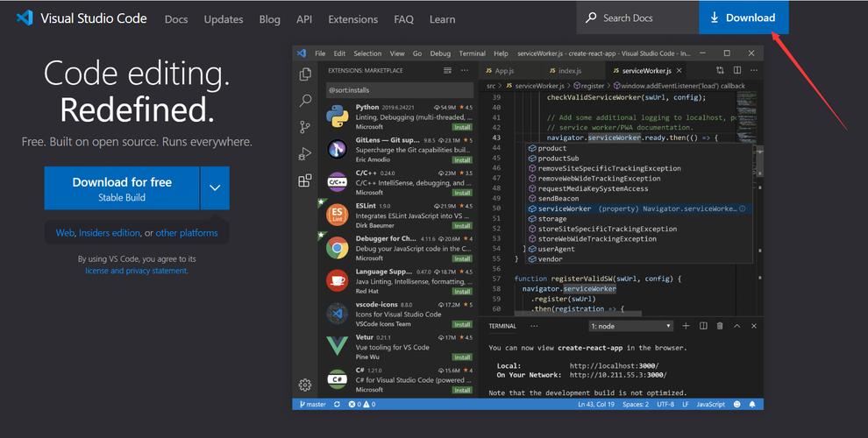Click the Python extension icon
The height and width of the screenshot is (438, 868).
(338, 117)
